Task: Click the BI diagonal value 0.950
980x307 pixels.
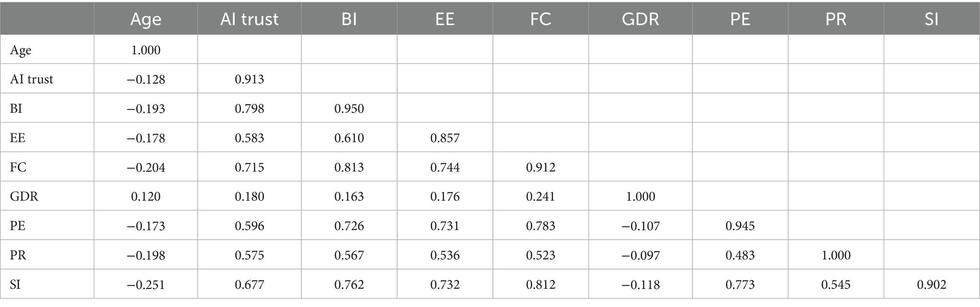Action: [349, 108]
